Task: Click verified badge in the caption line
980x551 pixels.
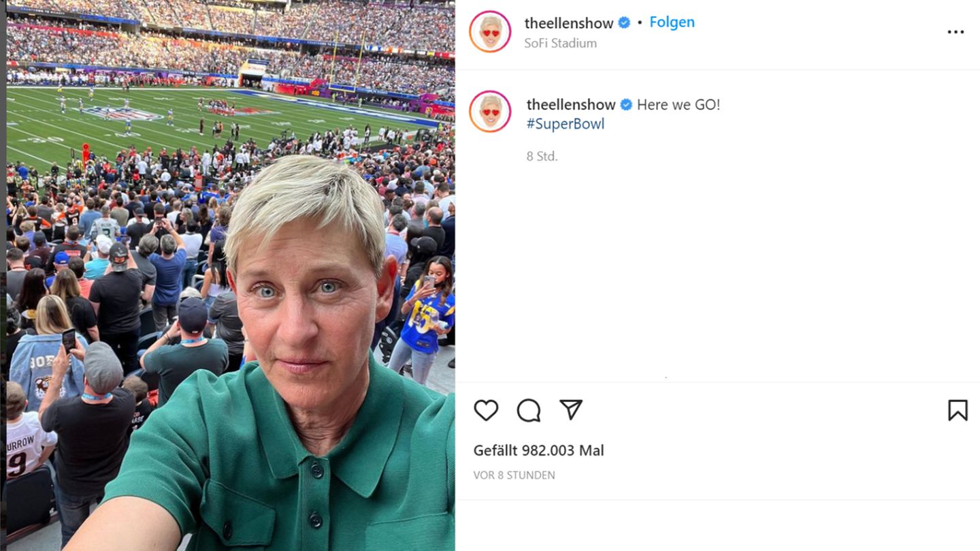Action: coord(626,105)
